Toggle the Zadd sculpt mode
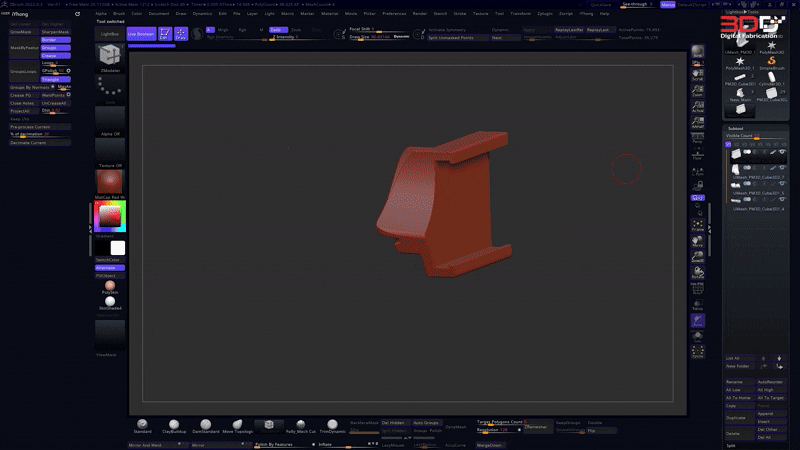The height and width of the screenshot is (450, 800). pos(276,30)
